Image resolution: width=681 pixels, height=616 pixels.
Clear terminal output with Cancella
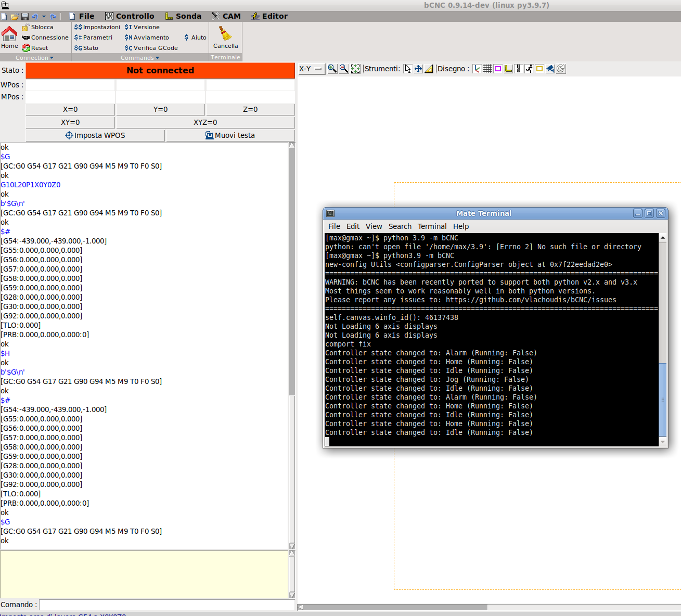225,36
